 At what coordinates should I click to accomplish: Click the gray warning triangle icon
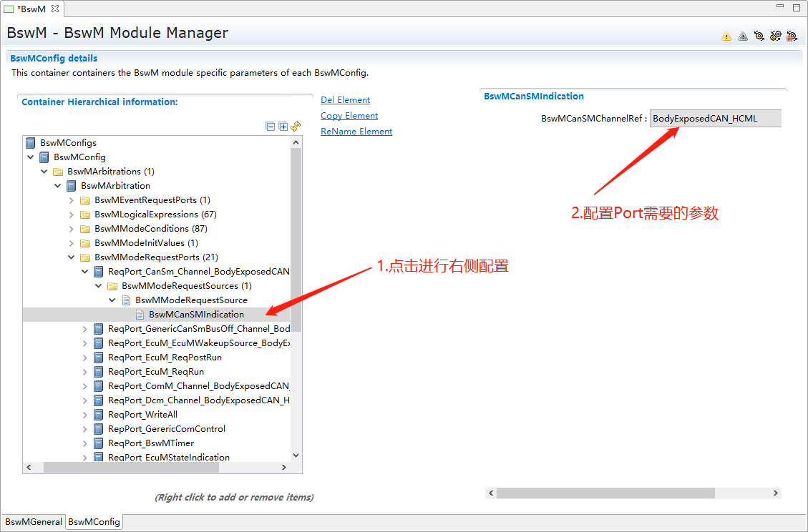tap(743, 36)
